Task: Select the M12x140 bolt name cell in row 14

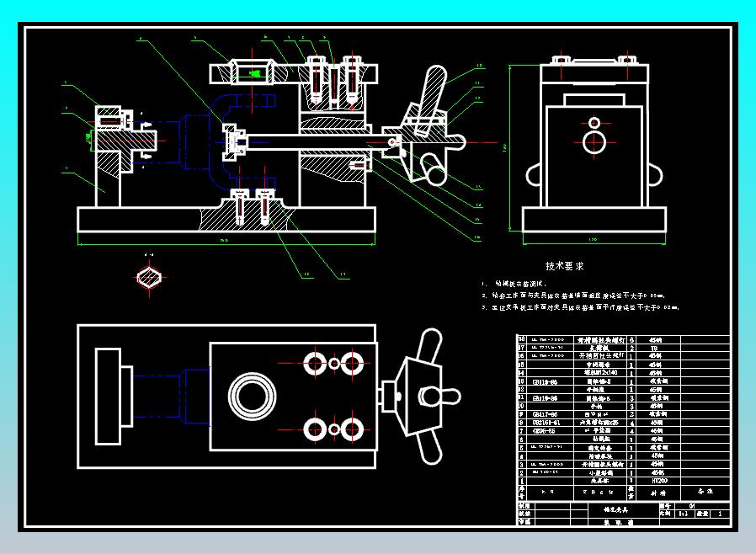Action: pos(600,373)
